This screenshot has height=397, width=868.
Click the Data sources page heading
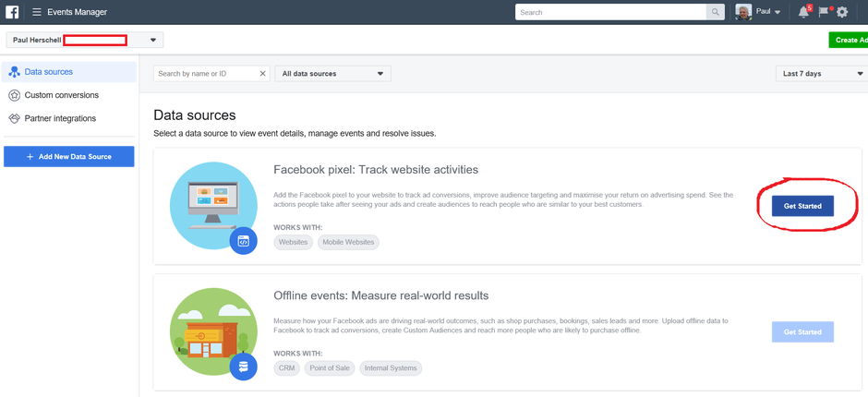(195, 115)
